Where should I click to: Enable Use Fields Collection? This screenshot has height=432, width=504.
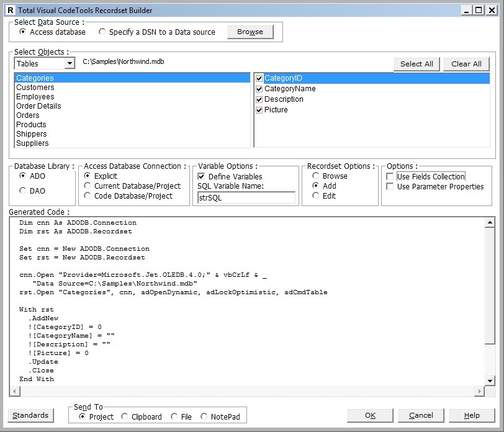coord(390,176)
